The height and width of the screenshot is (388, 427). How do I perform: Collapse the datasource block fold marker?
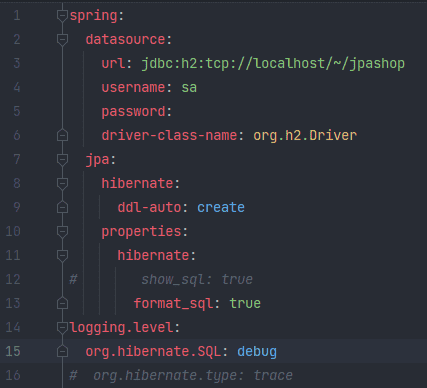(62, 40)
